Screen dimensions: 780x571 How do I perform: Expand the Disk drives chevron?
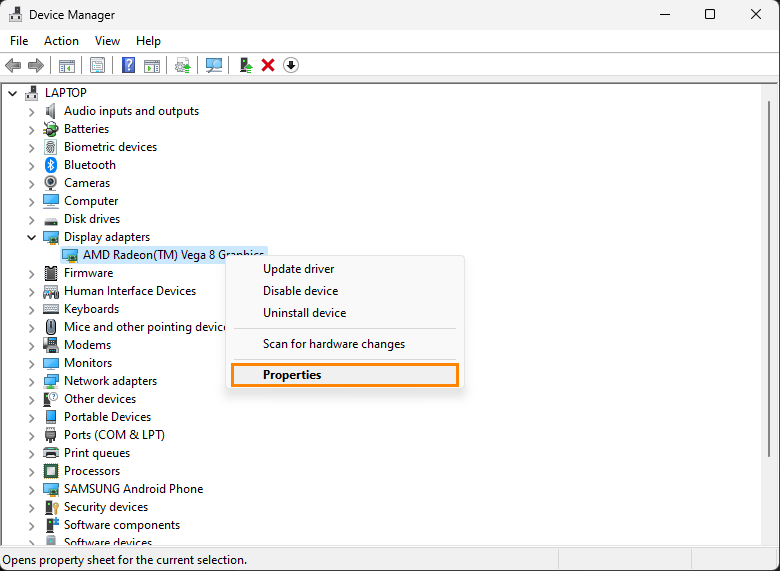point(32,219)
